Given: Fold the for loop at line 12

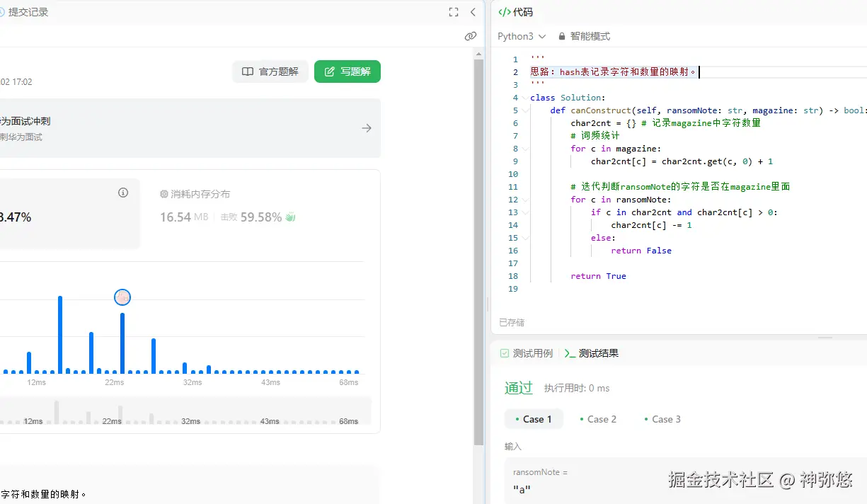Looking at the screenshot, I should 525,200.
